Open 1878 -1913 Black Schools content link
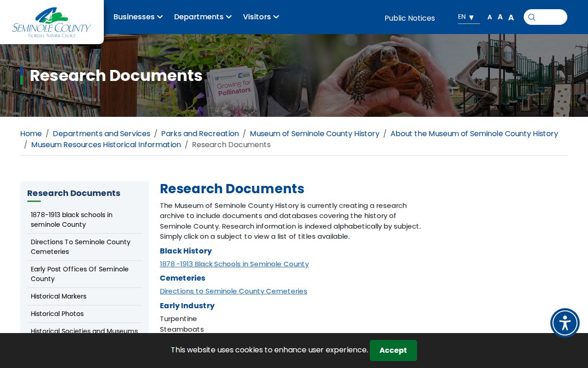This screenshot has width=588, height=368. click(234, 264)
